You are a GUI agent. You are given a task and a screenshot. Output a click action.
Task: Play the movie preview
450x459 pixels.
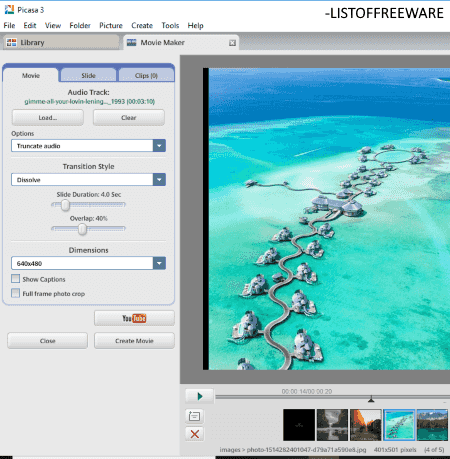[200, 396]
